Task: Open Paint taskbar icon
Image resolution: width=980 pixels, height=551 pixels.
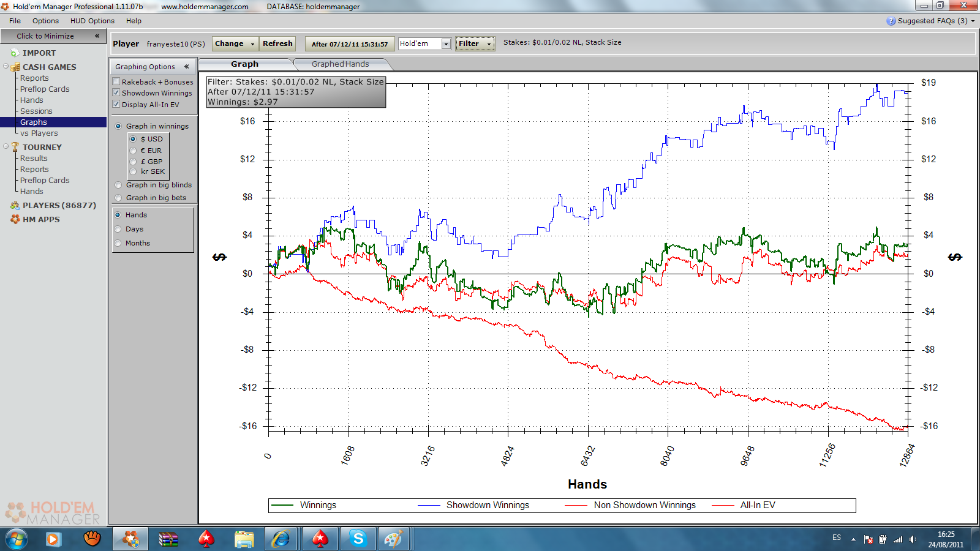Action: (393, 539)
